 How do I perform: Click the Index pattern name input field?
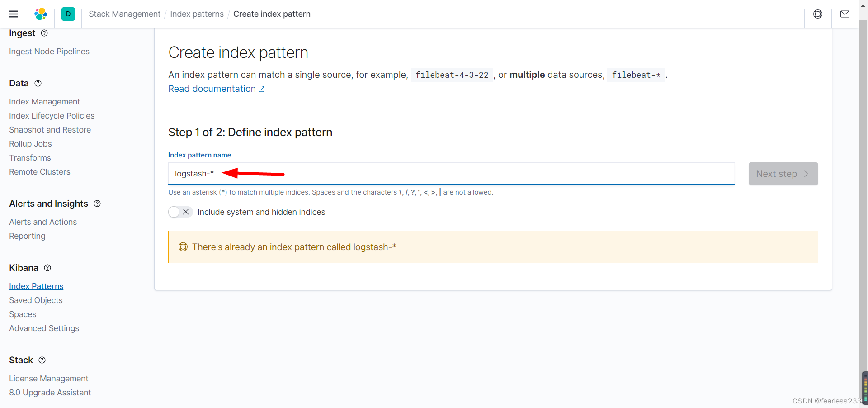pos(451,174)
